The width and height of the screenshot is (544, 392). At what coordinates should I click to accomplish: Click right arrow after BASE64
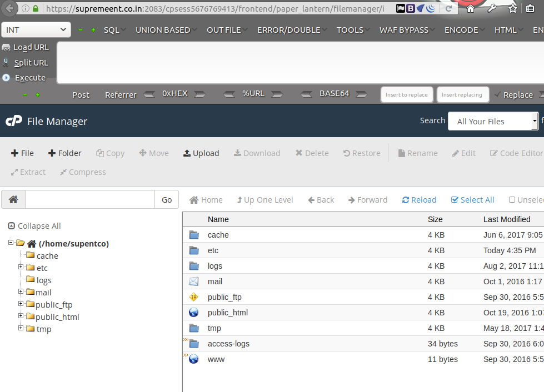click(362, 94)
